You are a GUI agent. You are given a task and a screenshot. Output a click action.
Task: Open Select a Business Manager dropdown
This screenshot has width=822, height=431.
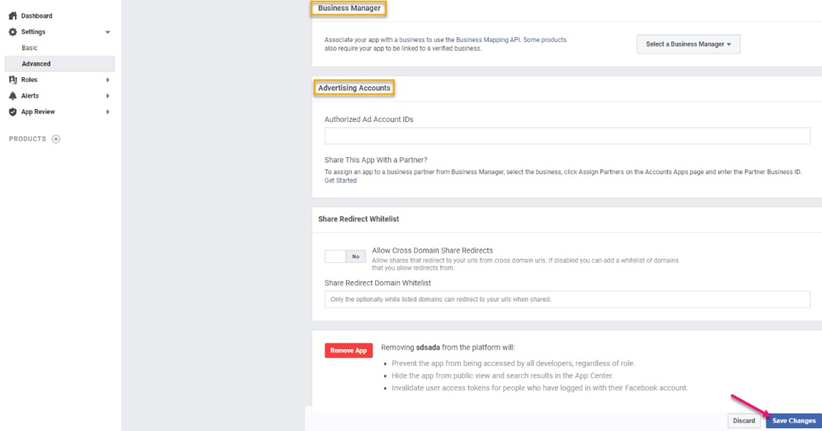click(x=688, y=44)
